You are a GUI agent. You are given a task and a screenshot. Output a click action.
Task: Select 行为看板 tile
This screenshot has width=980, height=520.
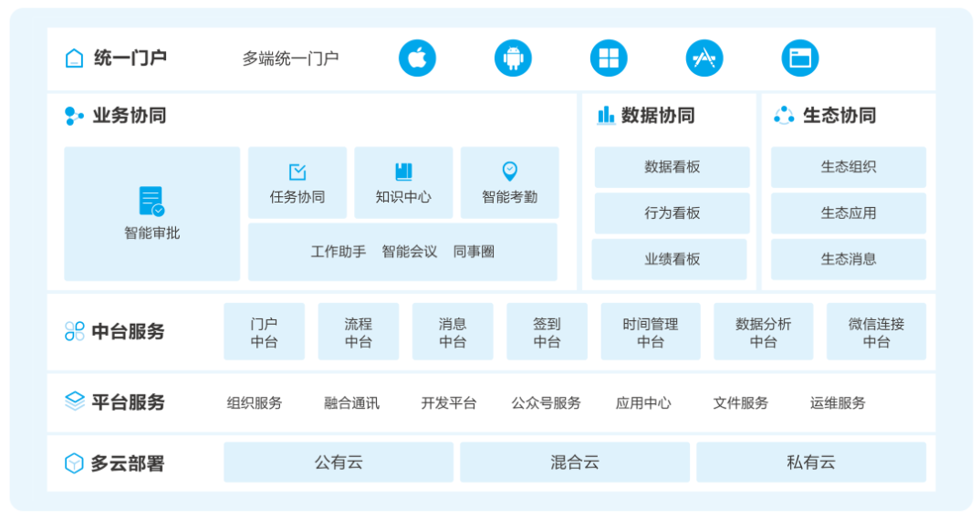pyautogui.click(x=672, y=213)
